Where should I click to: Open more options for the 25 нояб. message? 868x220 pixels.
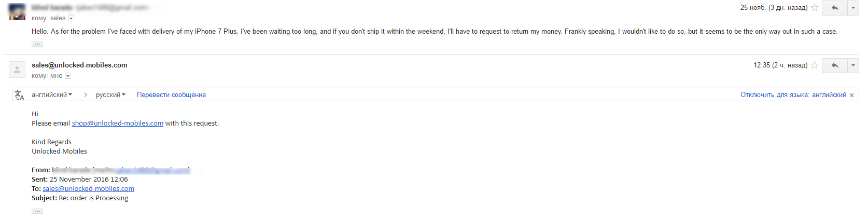853,8
